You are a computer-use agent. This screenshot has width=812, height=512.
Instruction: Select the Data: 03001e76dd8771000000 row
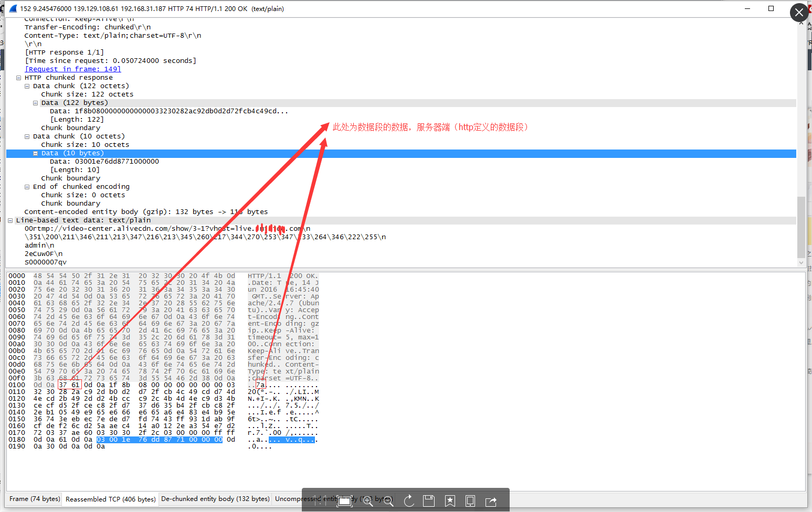point(104,162)
